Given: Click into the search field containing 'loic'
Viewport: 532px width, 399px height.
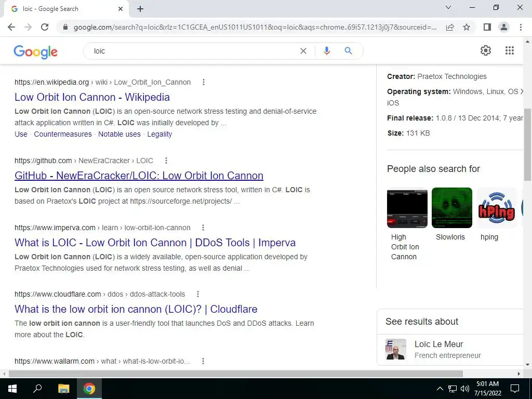Looking at the screenshot, I should (x=193, y=51).
